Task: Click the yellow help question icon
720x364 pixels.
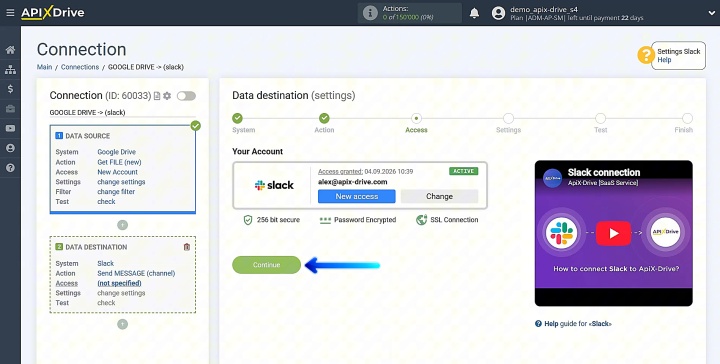Action: coord(646,55)
